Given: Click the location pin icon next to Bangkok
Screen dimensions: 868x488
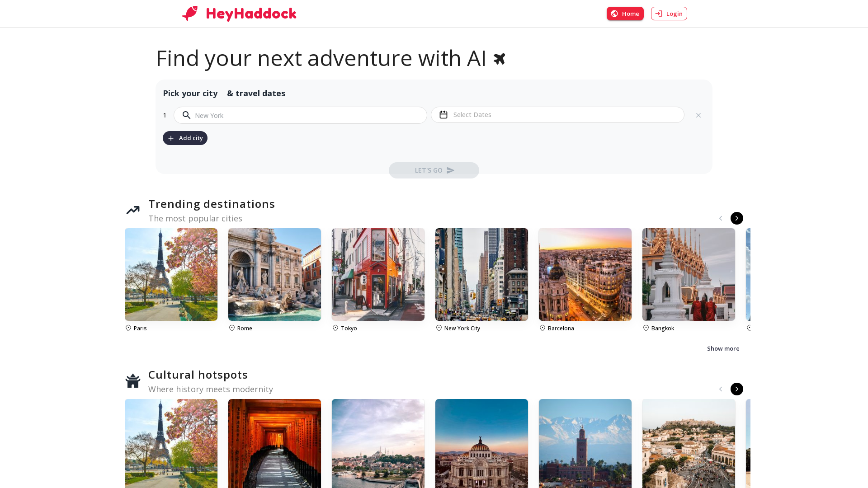Looking at the screenshot, I should click(646, 328).
